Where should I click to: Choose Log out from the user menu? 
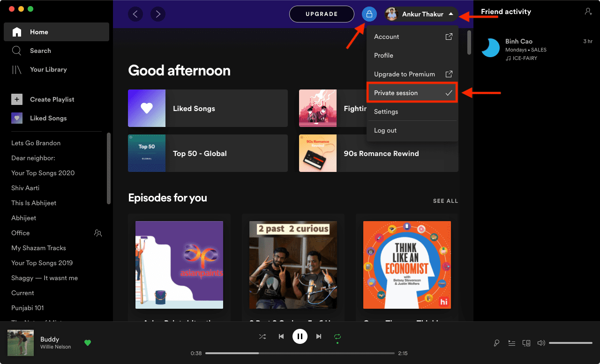pyautogui.click(x=412, y=130)
